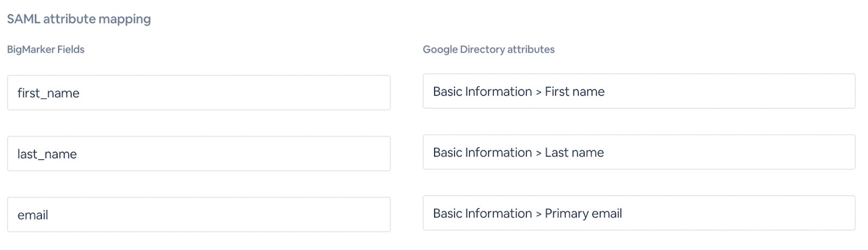Click the first_name BigMarker field
Image resolution: width=868 pixels, height=250 pixels.
(x=199, y=93)
